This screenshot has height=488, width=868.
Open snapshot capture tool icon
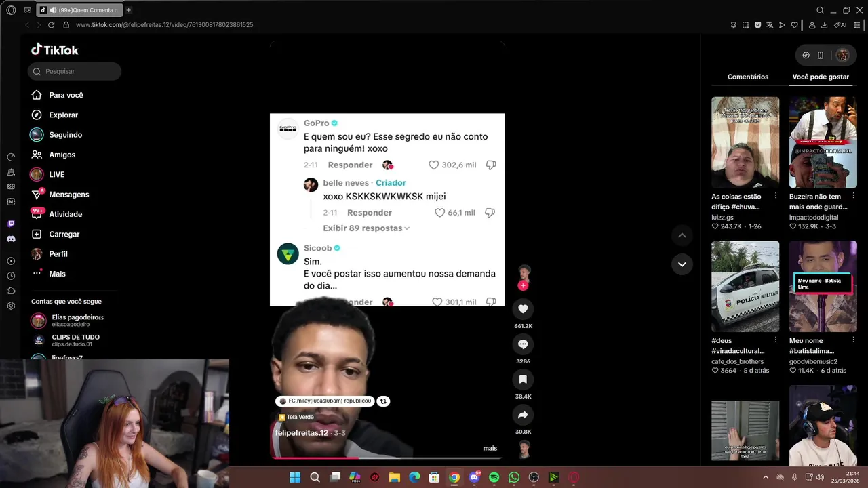point(745,25)
